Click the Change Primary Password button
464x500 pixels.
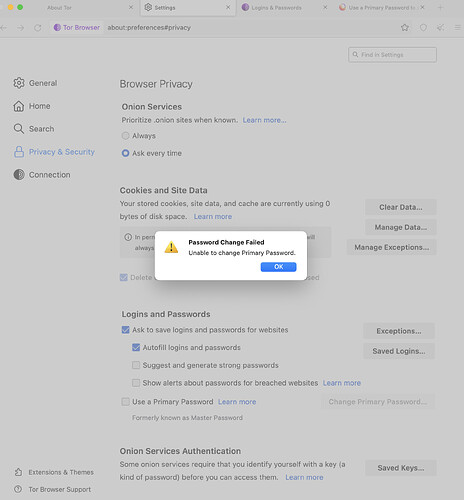pos(378,402)
